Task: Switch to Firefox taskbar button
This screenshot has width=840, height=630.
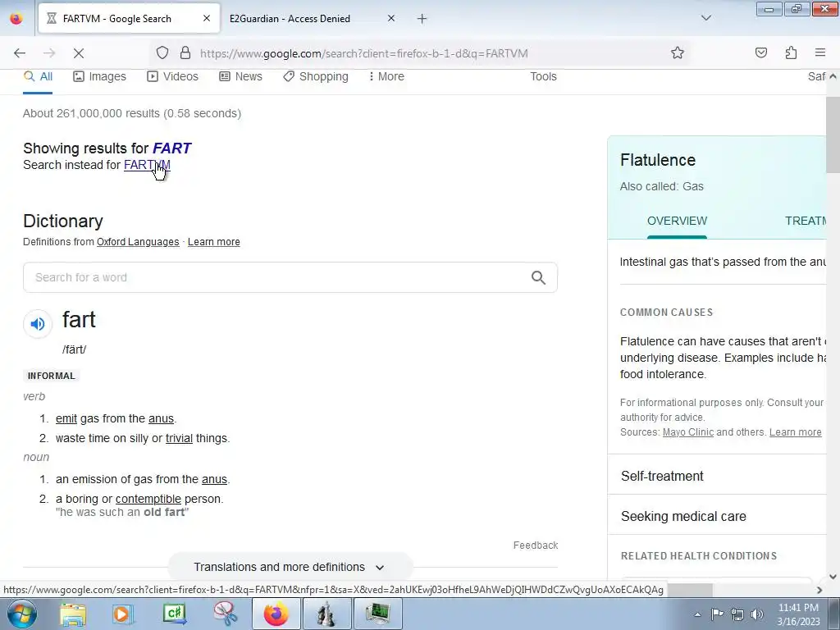Action: [x=276, y=614]
